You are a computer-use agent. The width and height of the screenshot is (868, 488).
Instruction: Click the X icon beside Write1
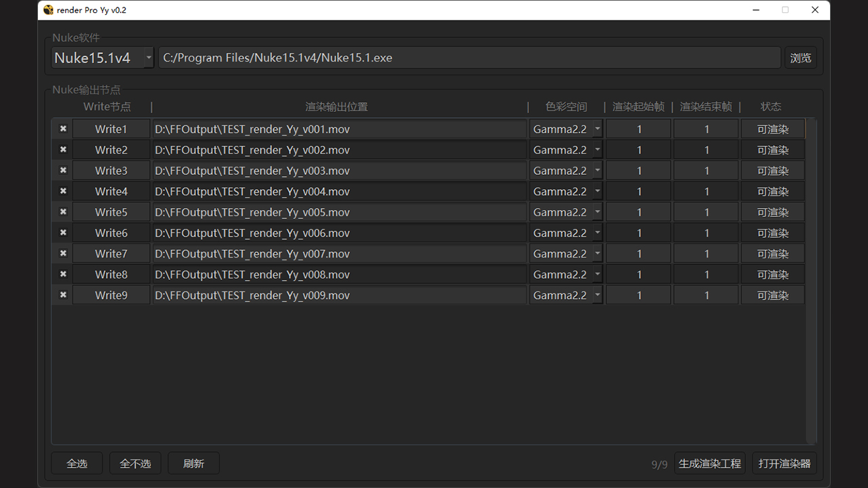point(63,129)
